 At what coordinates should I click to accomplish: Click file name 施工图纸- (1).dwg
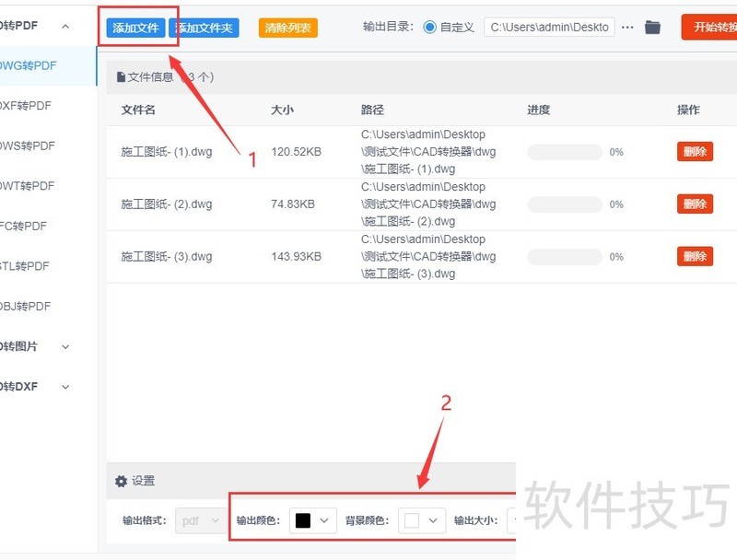167,152
